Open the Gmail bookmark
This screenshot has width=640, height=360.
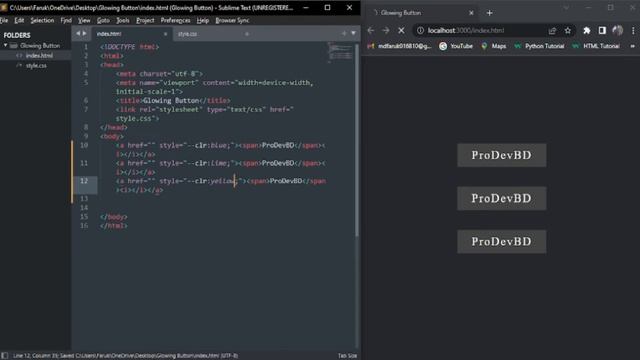pos(399,46)
